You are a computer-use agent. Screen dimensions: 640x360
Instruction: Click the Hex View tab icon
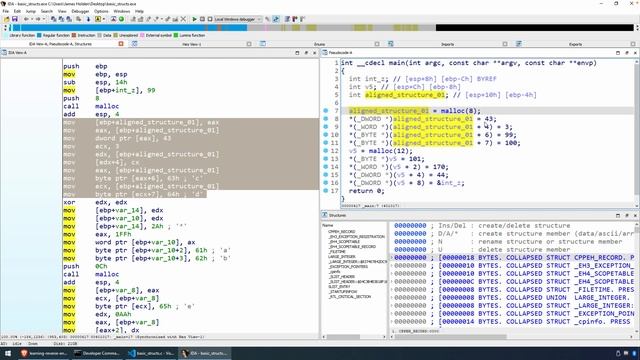(x=134, y=44)
